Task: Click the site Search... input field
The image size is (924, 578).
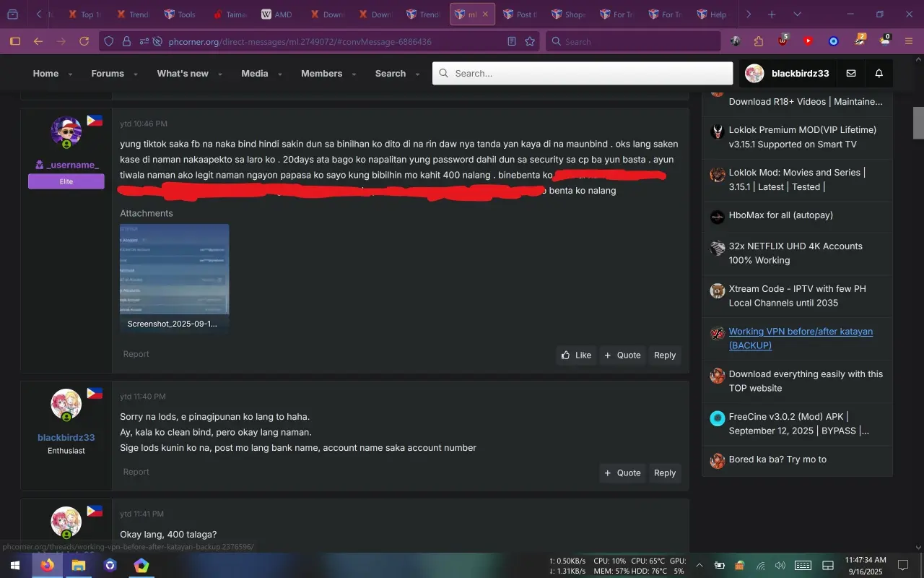Action: 583,73
